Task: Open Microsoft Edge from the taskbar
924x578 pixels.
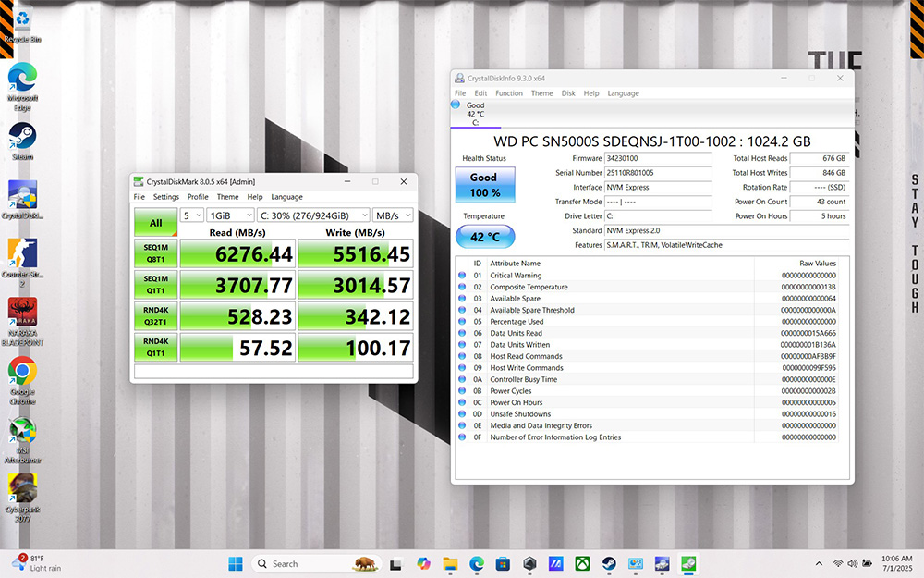Action: tap(477, 564)
